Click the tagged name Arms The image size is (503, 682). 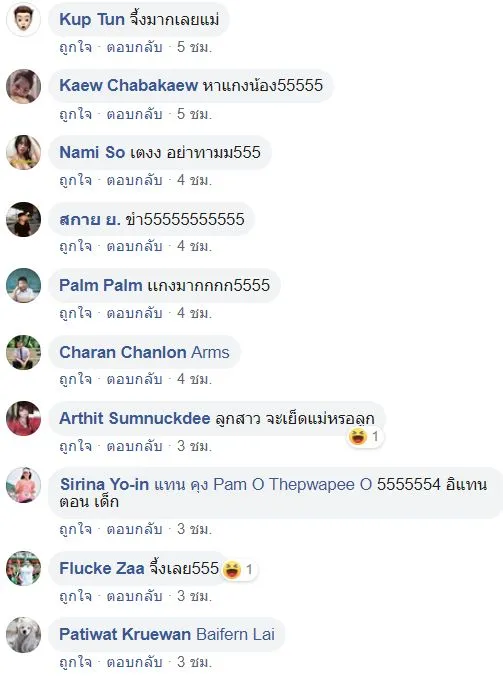click(x=210, y=352)
